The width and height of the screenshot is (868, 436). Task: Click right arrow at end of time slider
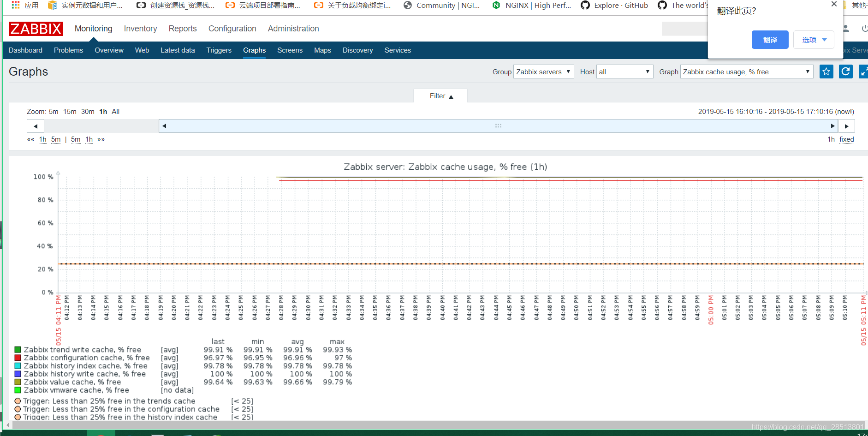(x=847, y=126)
